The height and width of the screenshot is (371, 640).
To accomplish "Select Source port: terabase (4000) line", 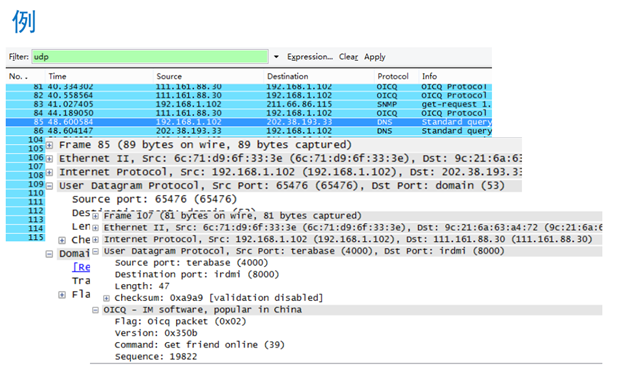I will (191, 263).
